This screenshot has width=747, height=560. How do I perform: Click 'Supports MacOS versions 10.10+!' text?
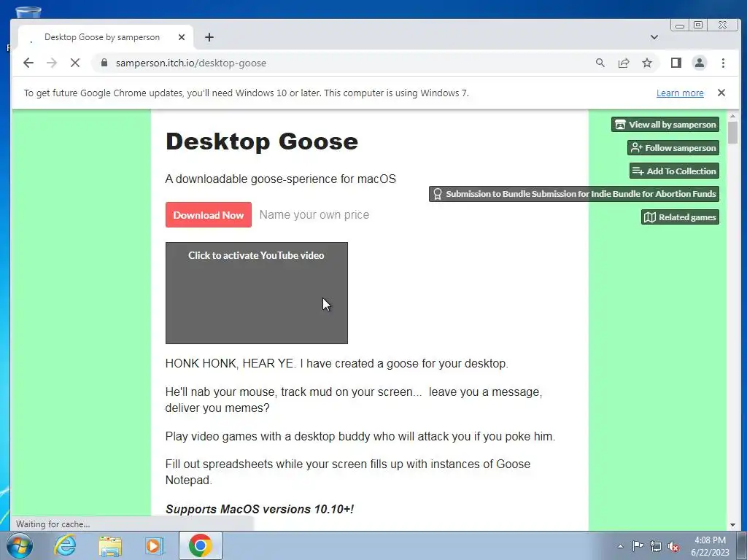click(260, 509)
